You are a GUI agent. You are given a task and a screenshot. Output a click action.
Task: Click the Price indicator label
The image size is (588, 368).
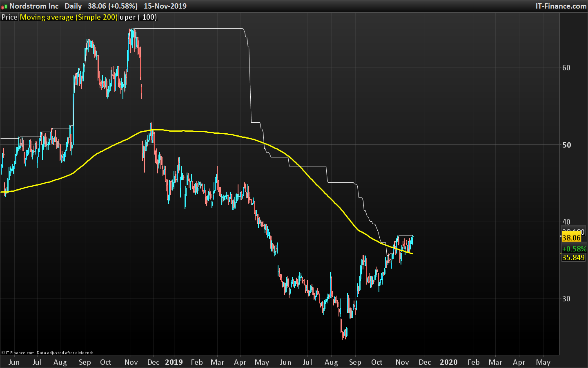tap(9, 17)
